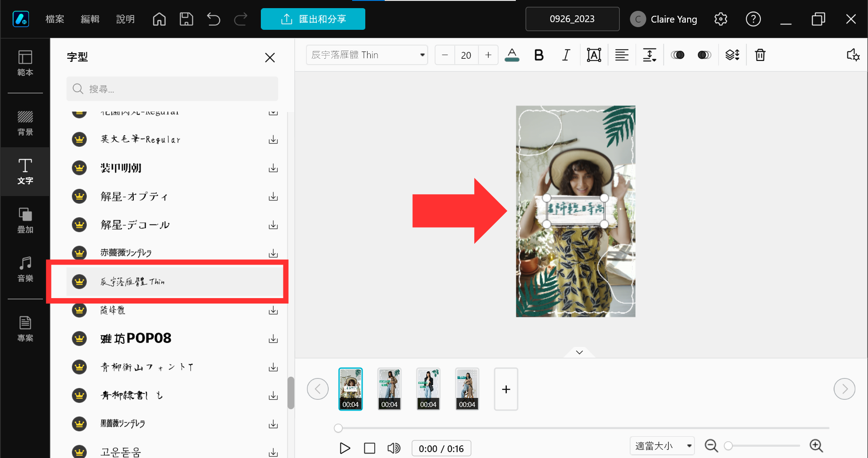Delete the selected text with trash icon

[x=760, y=55]
